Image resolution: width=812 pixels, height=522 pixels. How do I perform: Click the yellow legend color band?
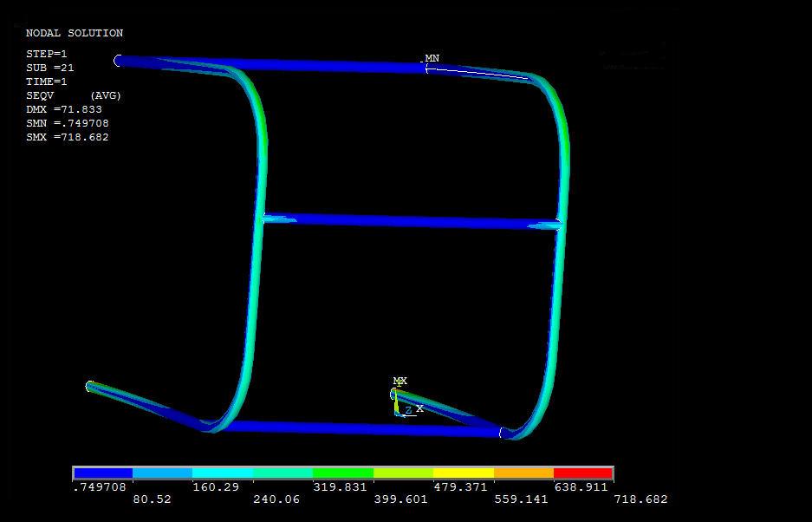click(x=464, y=473)
